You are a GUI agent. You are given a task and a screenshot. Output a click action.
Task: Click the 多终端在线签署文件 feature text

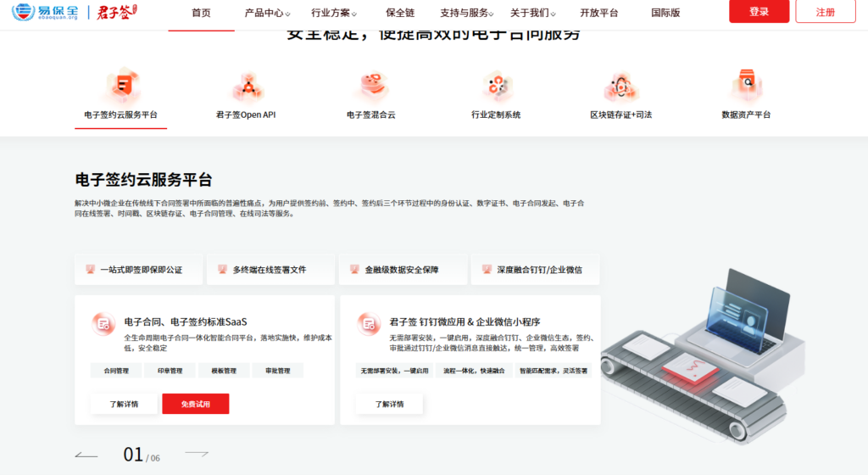[x=270, y=270]
